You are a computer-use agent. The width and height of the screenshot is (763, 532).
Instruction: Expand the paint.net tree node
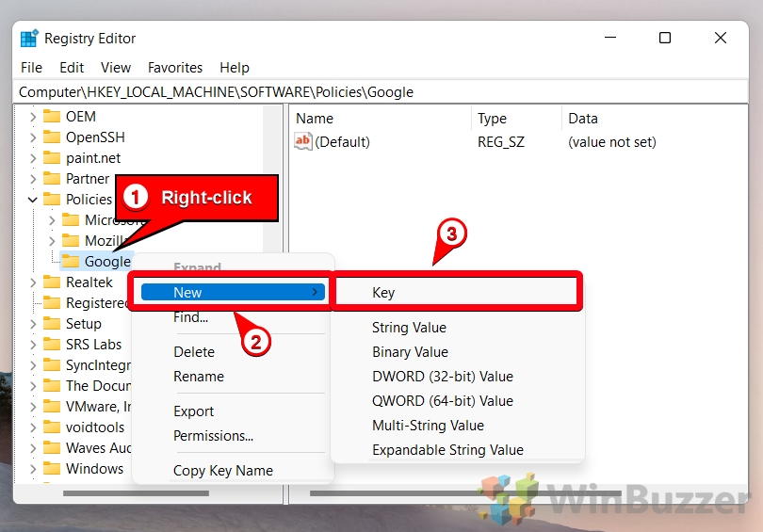(x=33, y=158)
